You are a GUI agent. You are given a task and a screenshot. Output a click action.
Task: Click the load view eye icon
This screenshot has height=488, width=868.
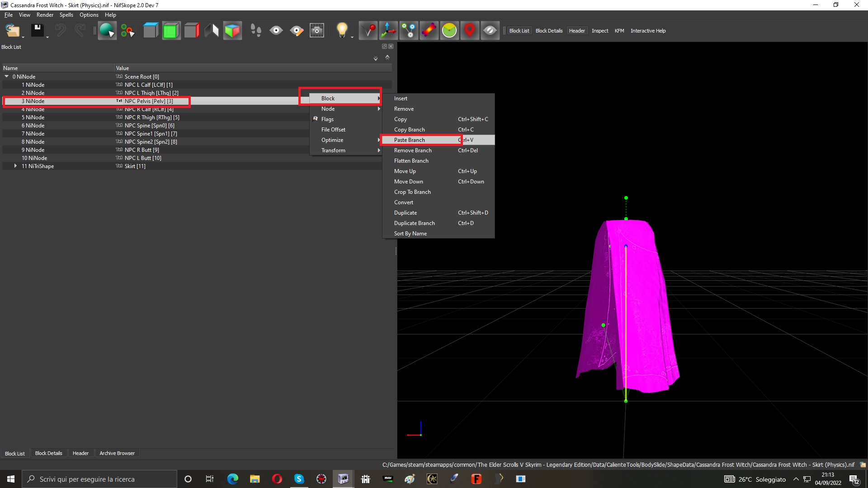coord(276,31)
